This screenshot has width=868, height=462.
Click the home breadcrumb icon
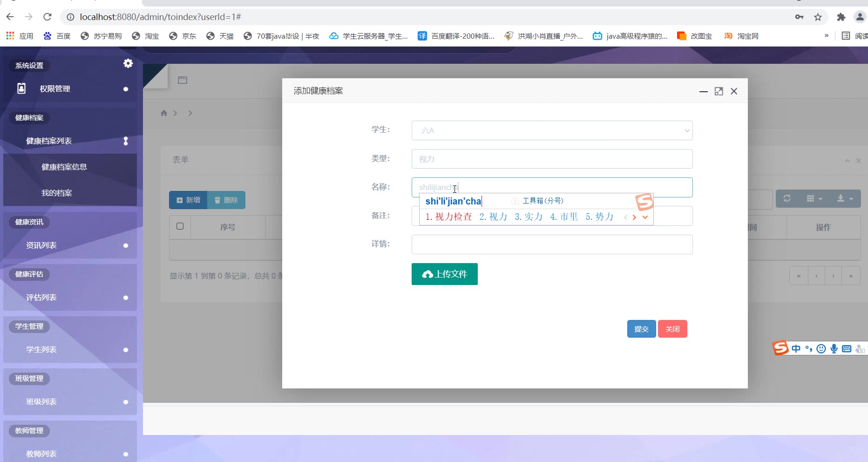164,113
